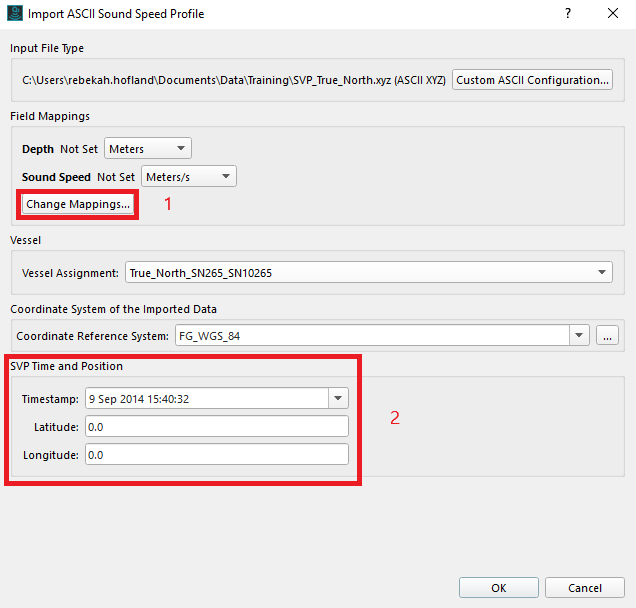
Task: Cancel the sound speed profile import
Action: [x=585, y=588]
